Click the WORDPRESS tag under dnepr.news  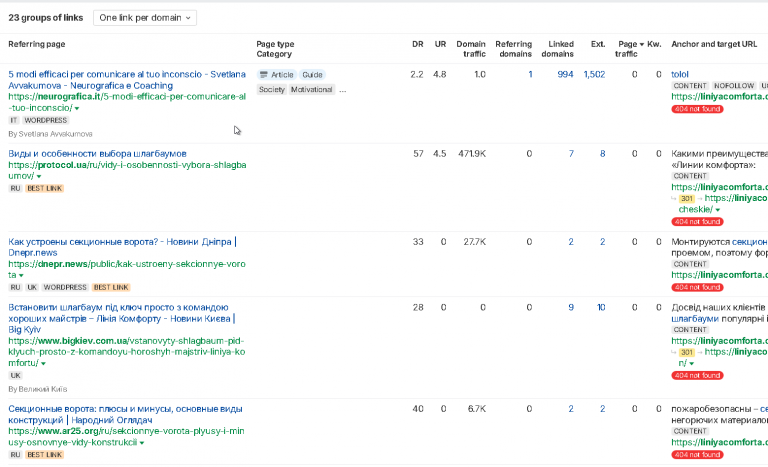click(65, 287)
